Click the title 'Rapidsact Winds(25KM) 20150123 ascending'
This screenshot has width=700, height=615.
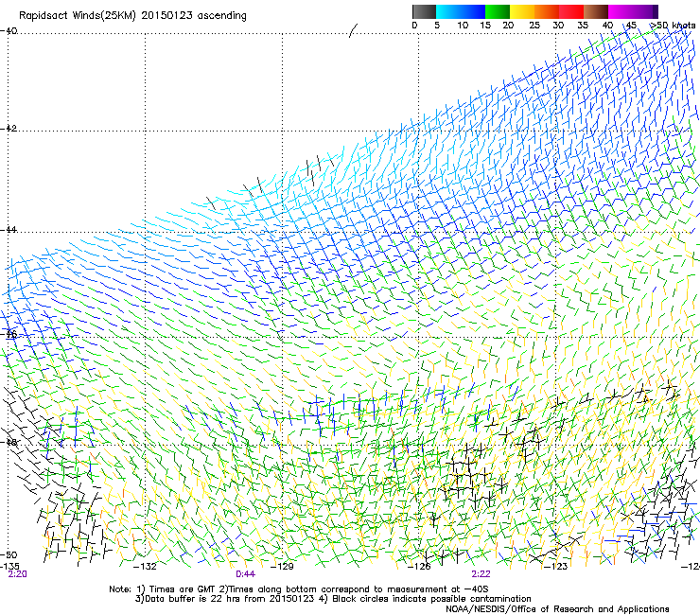(x=132, y=16)
